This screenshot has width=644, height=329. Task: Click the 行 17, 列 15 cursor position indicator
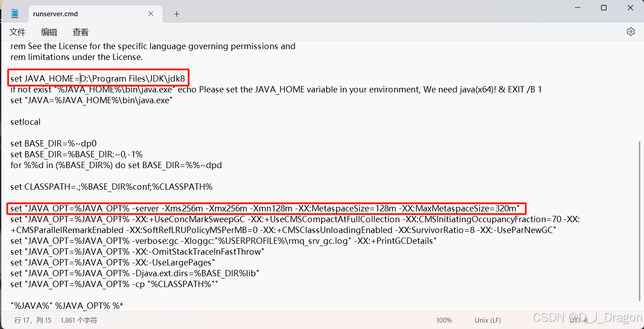(x=33, y=320)
